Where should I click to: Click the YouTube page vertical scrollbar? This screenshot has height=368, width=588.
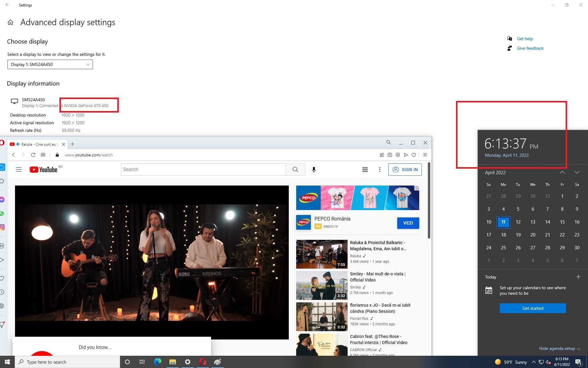point(429,200)
